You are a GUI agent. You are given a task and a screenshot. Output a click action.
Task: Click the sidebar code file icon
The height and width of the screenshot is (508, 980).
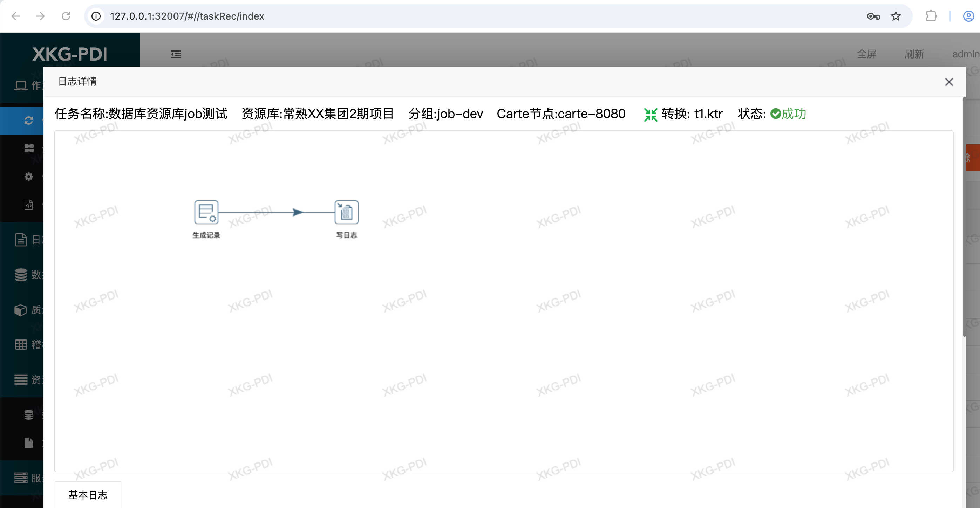click(x=29, y=205)
